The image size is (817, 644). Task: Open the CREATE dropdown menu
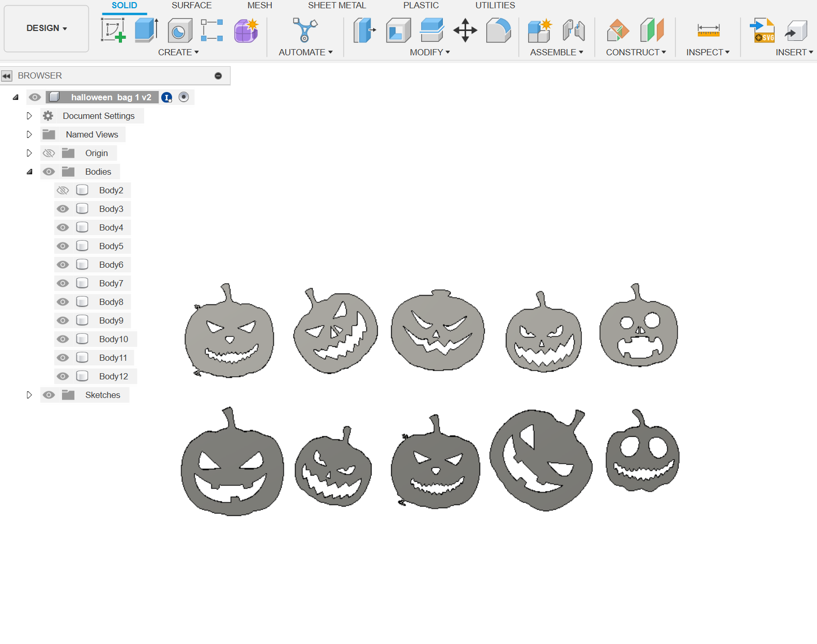[178, 52]
